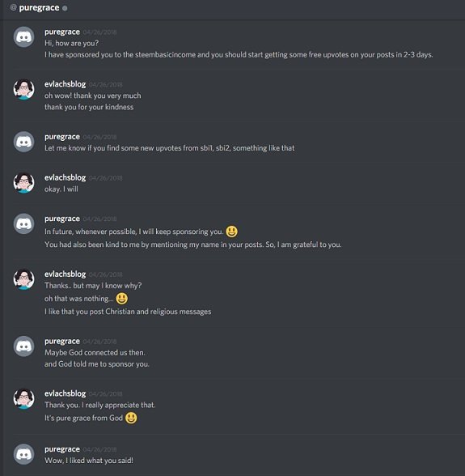Click the puregrace username above "Maybe God connected us"

(62, 342)
